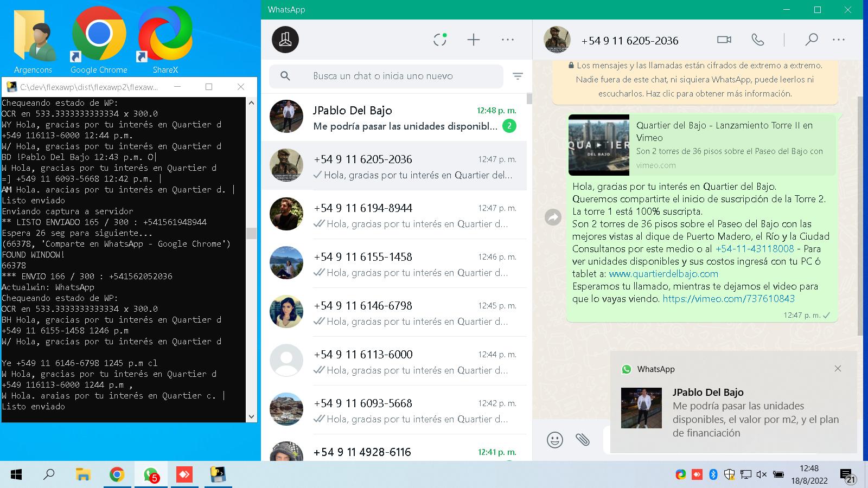Click JPablo Del Bajo unread badge 2
Viewport: 868px width, 488px height.
(509, 126)
